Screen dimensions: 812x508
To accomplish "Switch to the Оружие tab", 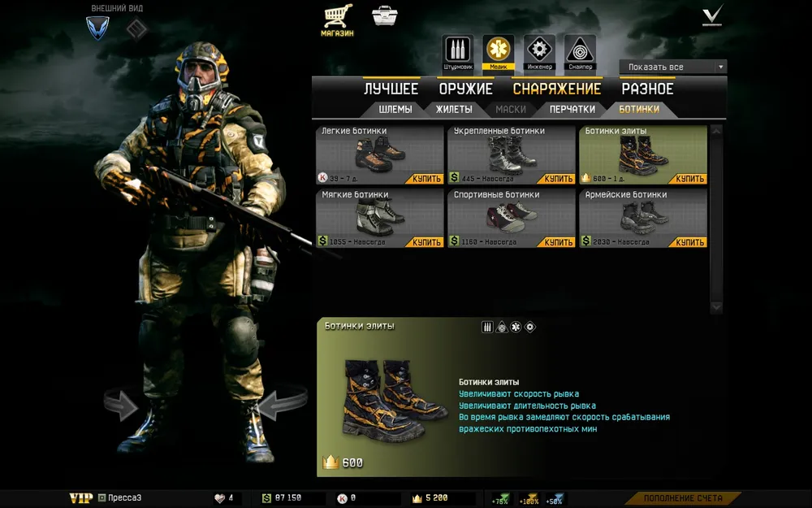I will point(465,89).
